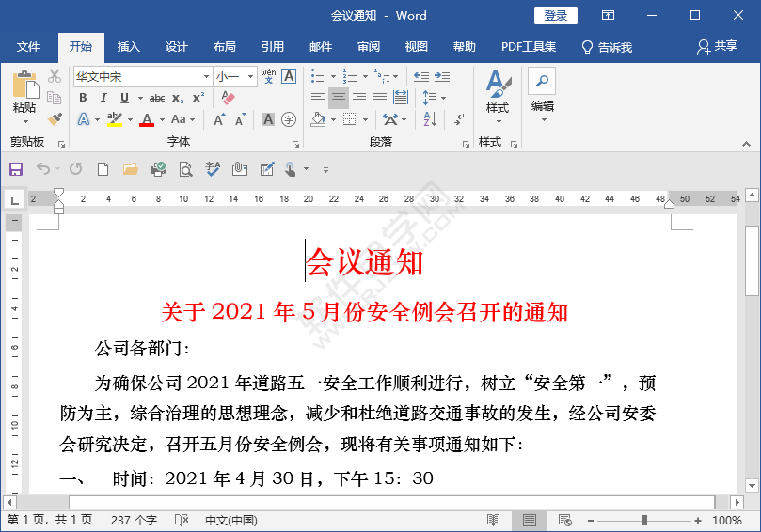Open a file via folder icon
This screenshot has height=532, width=761.
point(130,169)
